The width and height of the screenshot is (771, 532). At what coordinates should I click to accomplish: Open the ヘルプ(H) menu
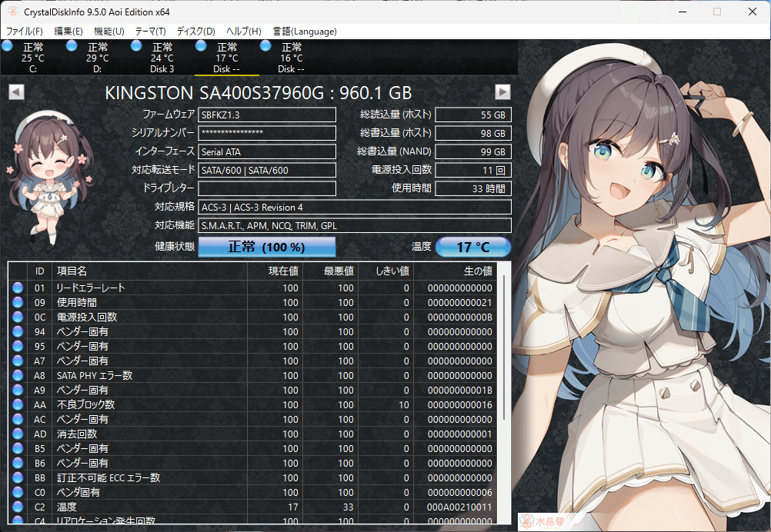[x=243, y=32]
